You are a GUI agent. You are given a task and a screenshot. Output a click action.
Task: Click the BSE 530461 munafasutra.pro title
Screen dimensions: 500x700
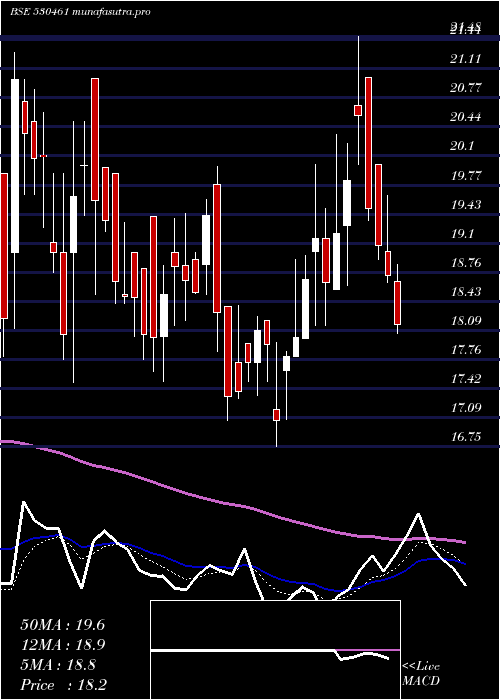tap(80, 12)
